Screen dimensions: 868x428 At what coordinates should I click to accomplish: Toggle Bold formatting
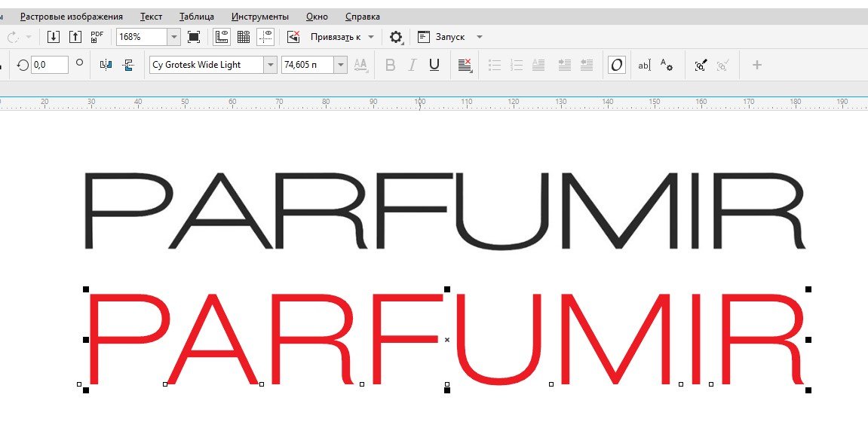pyautogui.click(x=390, y=65)
